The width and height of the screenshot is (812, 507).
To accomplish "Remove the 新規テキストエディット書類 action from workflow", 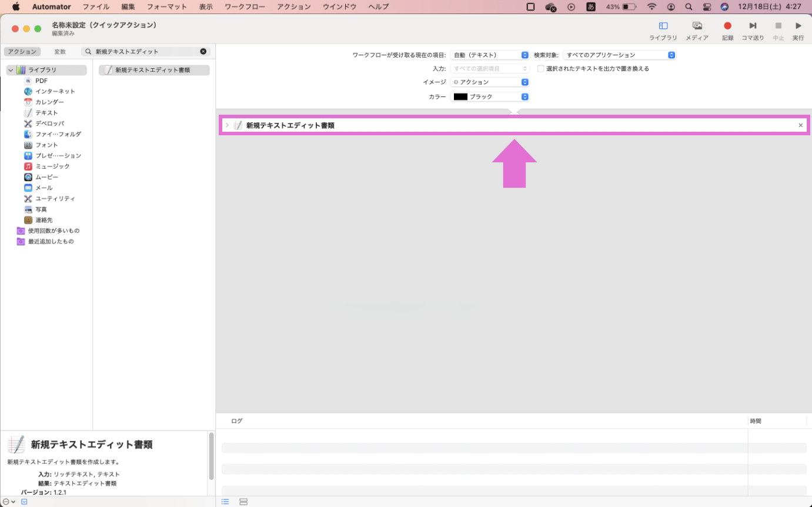I will click(x=800, y=125).
